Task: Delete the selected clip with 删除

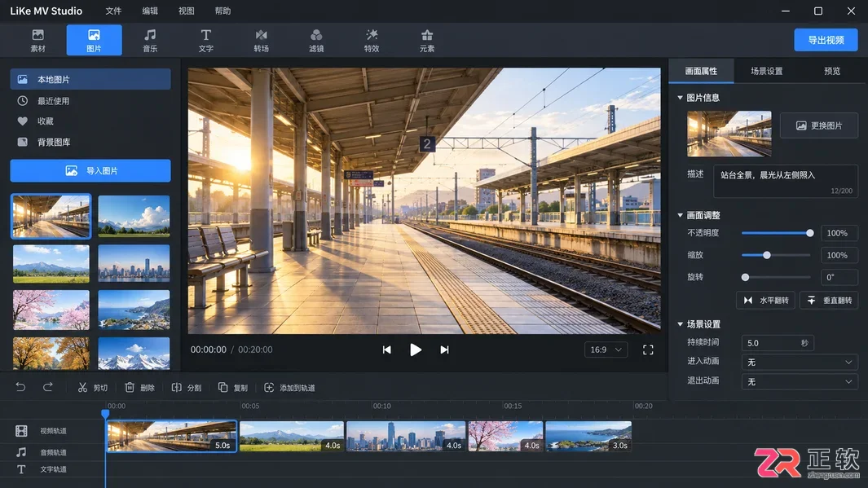Action: 139,387
